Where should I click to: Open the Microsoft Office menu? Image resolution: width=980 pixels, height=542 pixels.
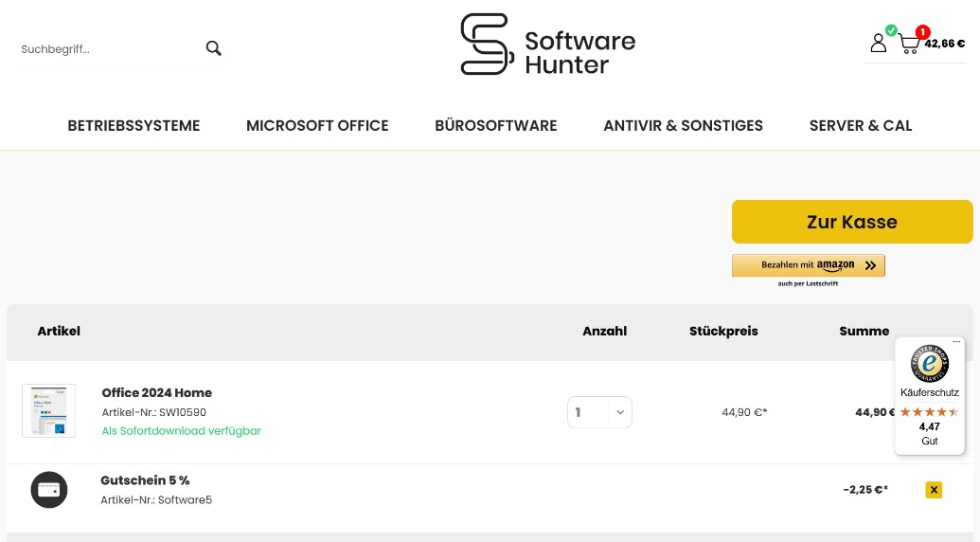point(317,126)
